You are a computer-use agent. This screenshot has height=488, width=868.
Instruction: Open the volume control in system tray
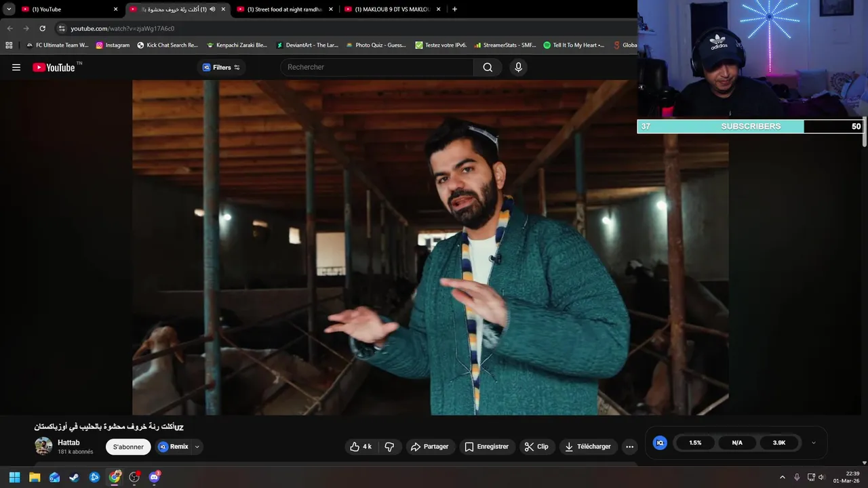click(x=821, y=477)
